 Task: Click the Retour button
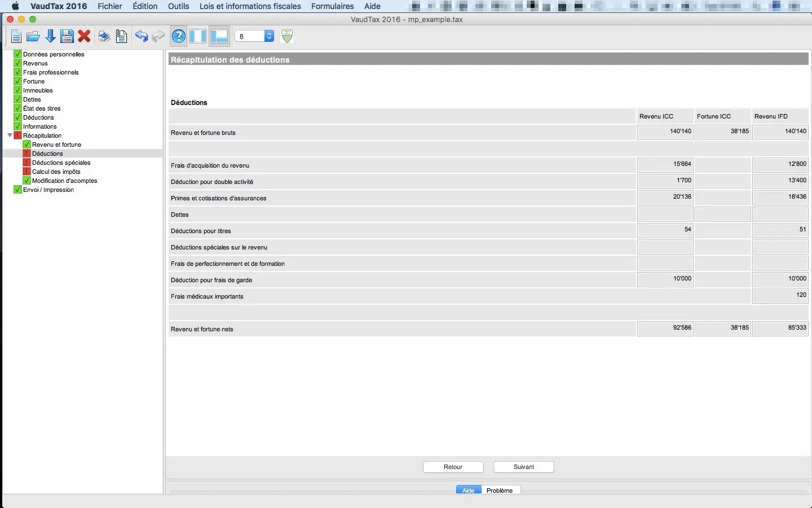[453, 467]
